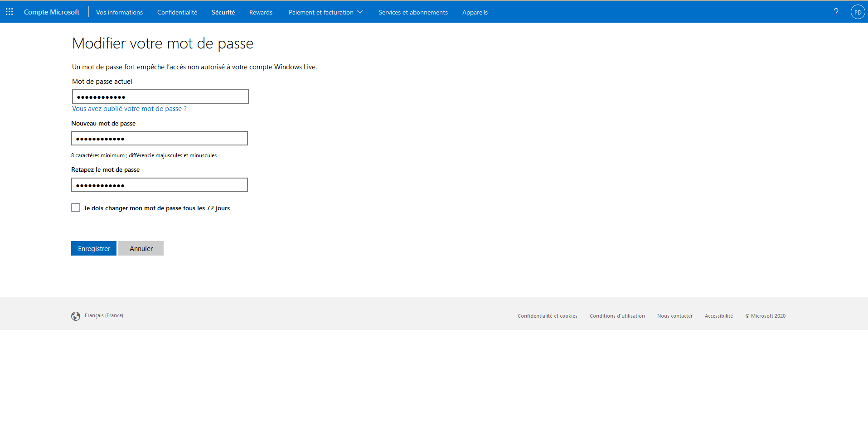Screen dimensions: 868x430
Task: Open Services et abonnements
Action: (413, 12)
